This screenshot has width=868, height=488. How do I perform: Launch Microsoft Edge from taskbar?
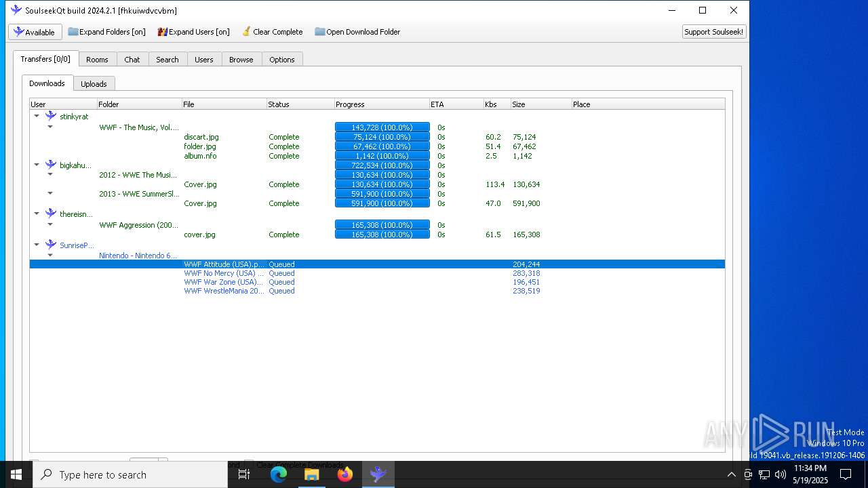(278, 474)
